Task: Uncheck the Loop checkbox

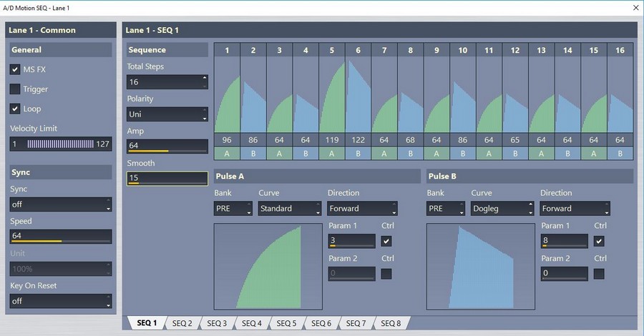Action: tap(15, 109)
